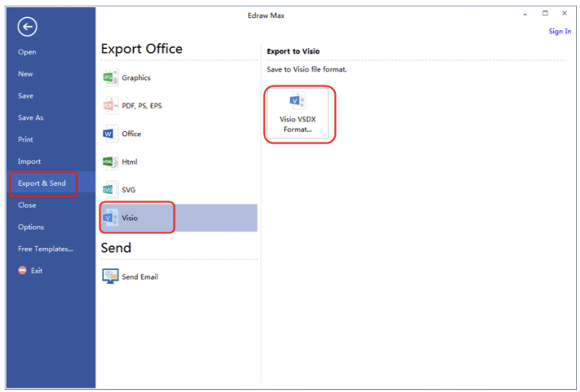Image resolution: width=580 pixels, height=392 pixels.
Task: Select the SVG export icon
Action: click(110, 190)
